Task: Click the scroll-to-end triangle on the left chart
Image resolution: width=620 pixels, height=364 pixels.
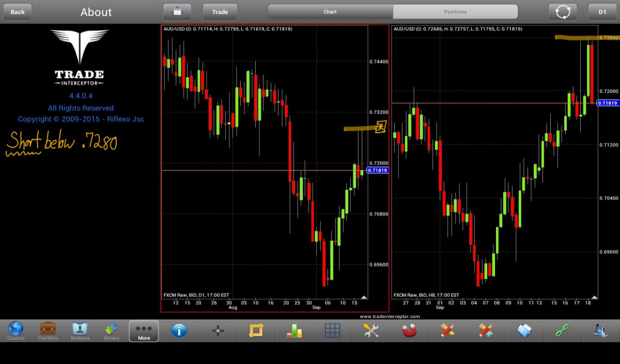Action: (364, 297)
